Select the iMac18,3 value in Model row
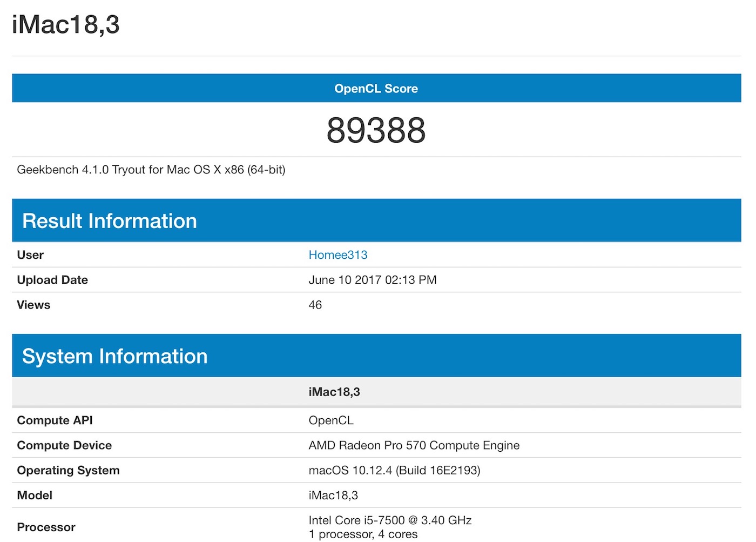 pos(333,496)
